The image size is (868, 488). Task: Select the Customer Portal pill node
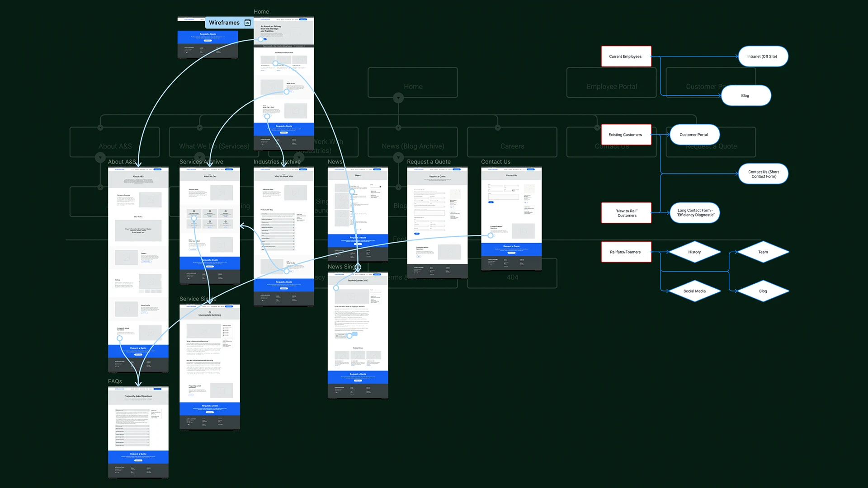click(694, 135)
